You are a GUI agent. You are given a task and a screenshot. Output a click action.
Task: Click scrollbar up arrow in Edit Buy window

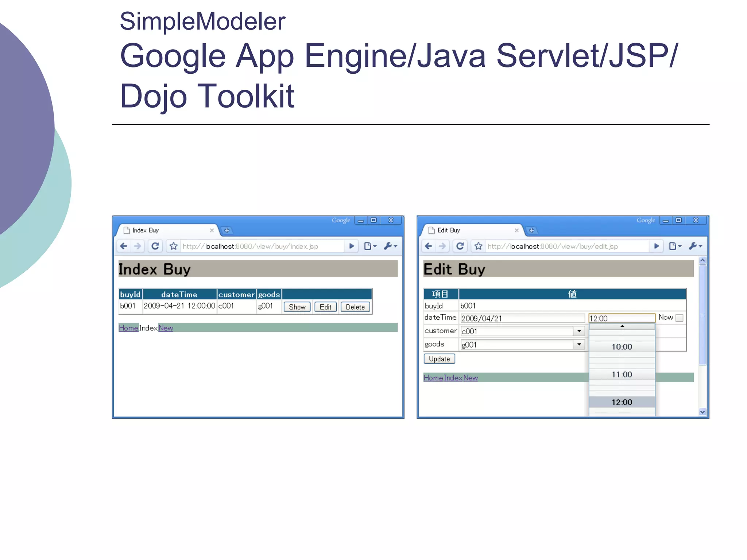coord(703,261)
